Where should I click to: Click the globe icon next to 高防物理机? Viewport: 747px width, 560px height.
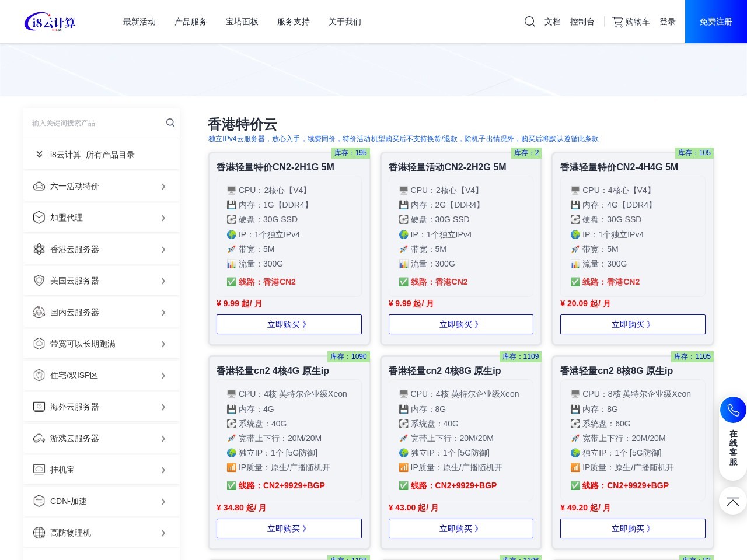[39, 533]
